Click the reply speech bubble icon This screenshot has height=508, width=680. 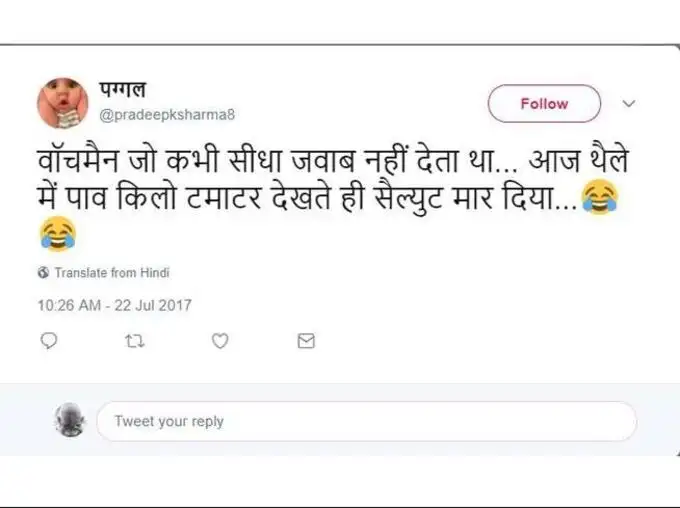48,341
